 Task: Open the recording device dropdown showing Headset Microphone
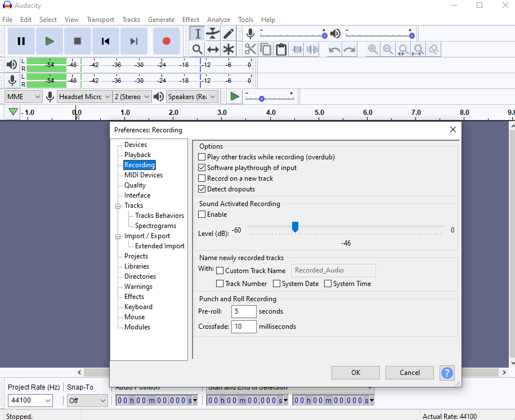coord(84,96)
